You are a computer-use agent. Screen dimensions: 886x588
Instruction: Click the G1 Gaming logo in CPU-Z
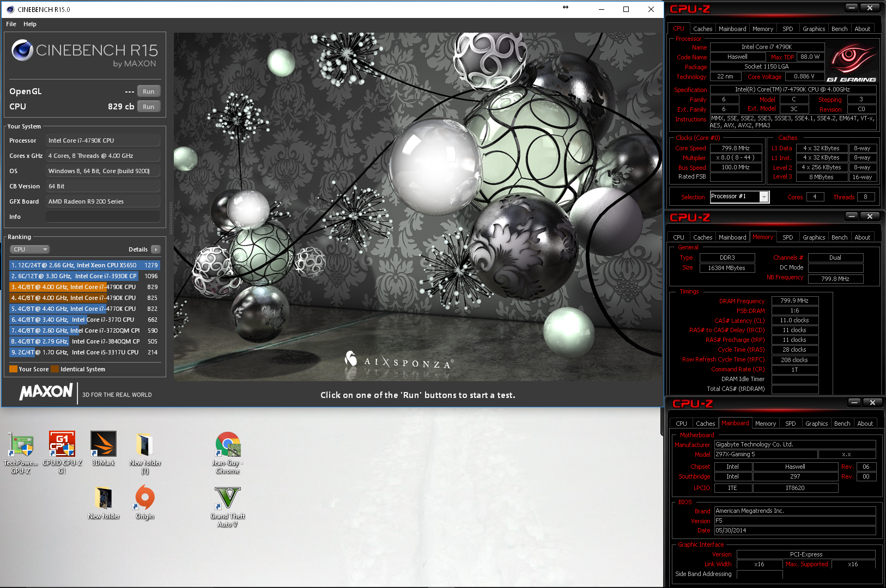pyautogui.click(x=852, y=63)
